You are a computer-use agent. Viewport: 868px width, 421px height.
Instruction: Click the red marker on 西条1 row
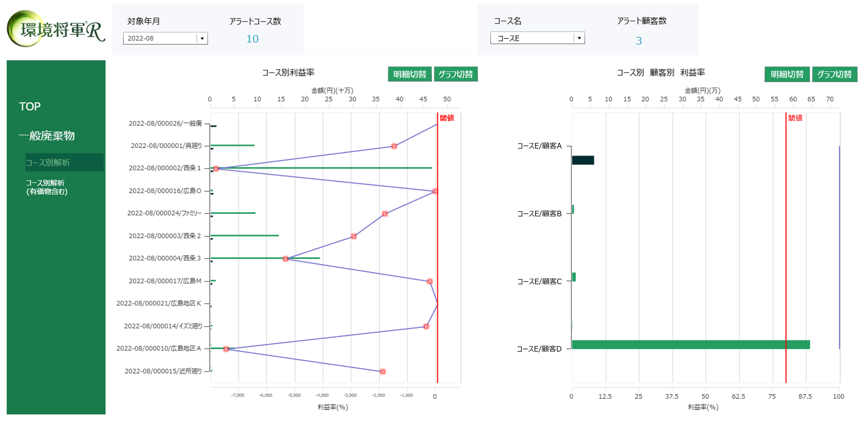coord(216,169)
